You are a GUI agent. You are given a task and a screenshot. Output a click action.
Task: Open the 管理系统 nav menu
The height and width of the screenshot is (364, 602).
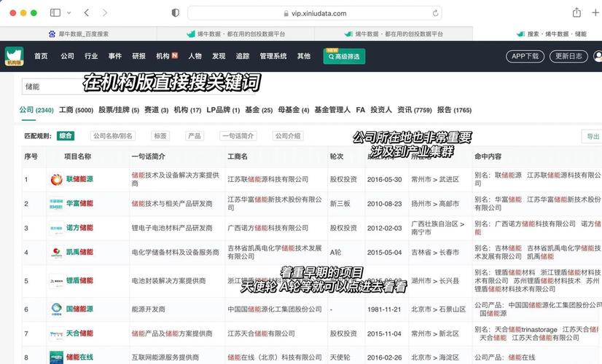[x=273, y=56]
